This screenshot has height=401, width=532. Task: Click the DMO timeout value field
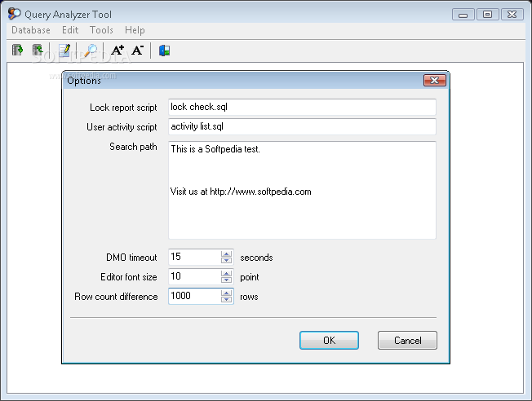pyautogui.click(x=194, y=257)
